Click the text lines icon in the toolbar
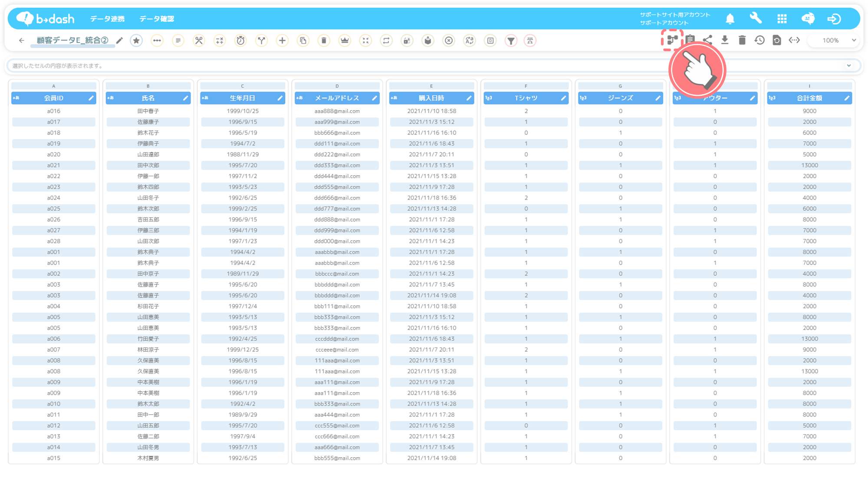The image size is (868, 488). click(178, 40)
